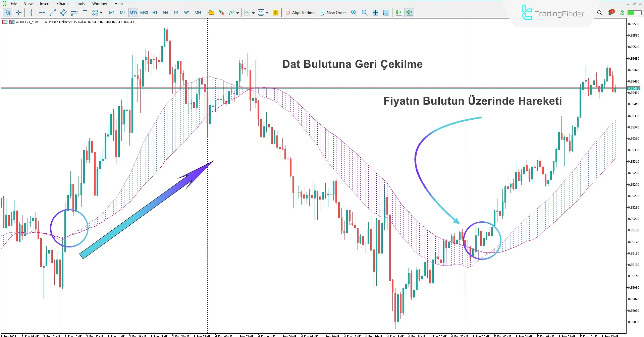The width and height of the screenshot is (644, 337).
Task: Toggle chart auto scroll
Action: tap(398, 12)
